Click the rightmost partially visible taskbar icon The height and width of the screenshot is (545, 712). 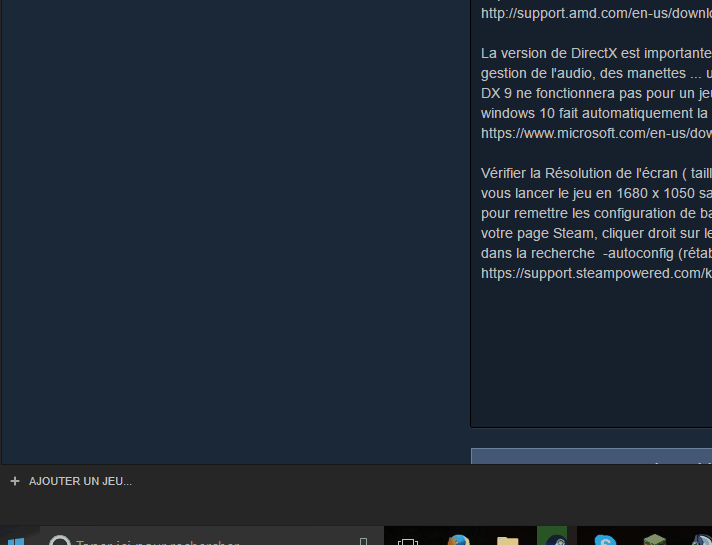702,540
